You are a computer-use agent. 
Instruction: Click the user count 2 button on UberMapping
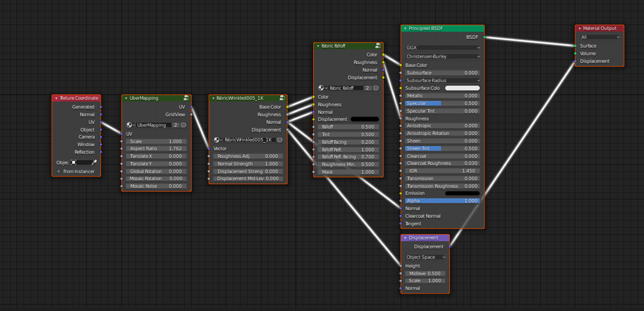click(x=175, y=125)
